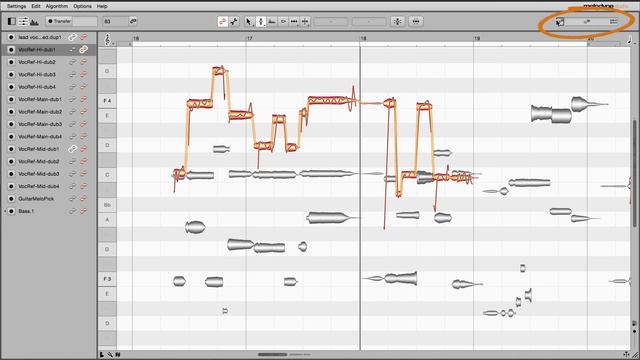Toggle red edit link for VocRef-Hi-dub1
Image resolution: width=640 pixels, height=360 pixels.
(84, 49)
